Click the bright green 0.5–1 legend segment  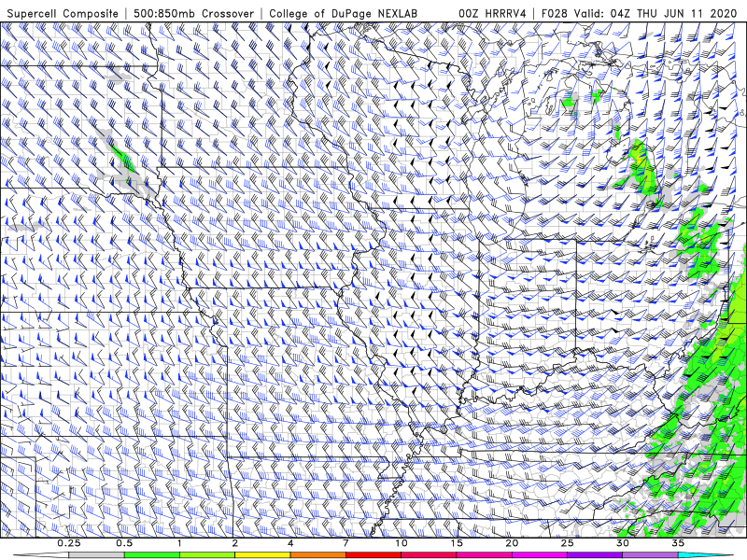152,555
